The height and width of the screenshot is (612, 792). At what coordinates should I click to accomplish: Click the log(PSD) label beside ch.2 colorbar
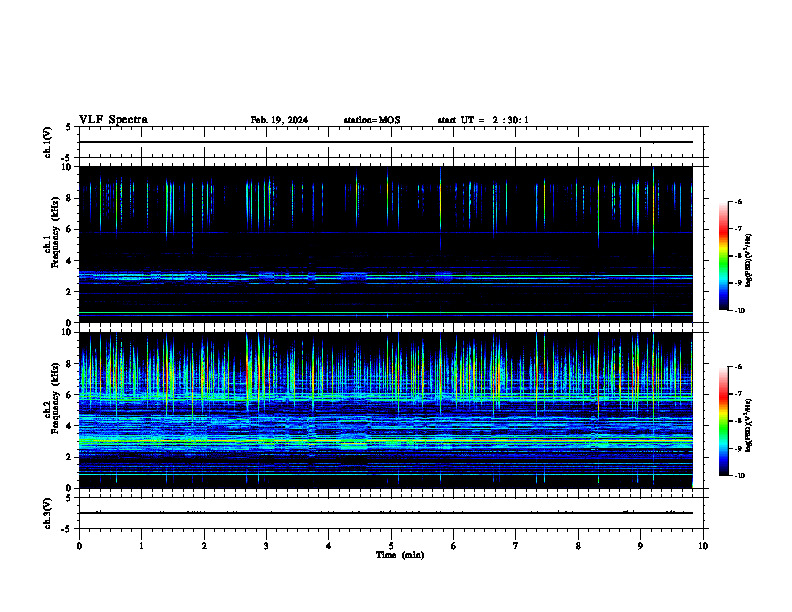coord(749,425)
